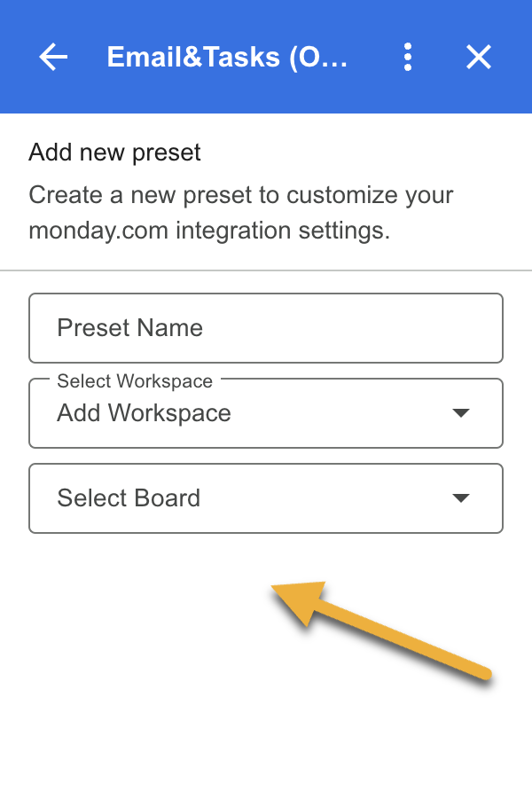The height and width of the screenshot is (791, 532).
Task: Click the Select Workspace dropdown arrow
Action: pyautogui.click(x=460, y=413)
